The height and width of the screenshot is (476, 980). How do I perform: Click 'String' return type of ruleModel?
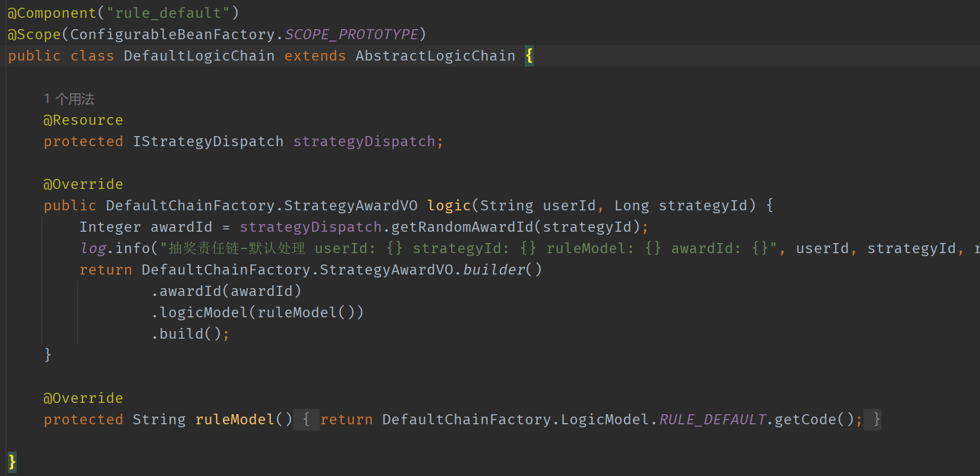tap(159, 420)
